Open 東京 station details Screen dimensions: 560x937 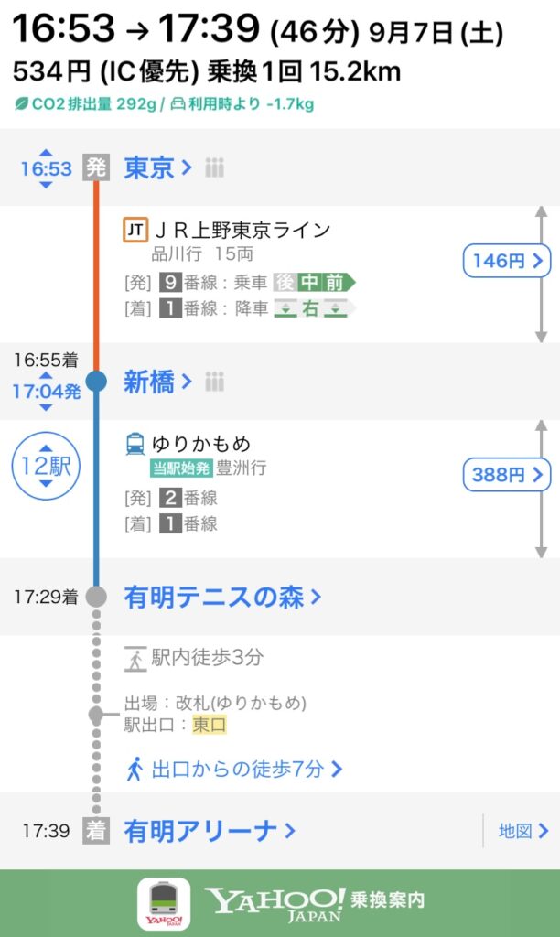(157, 168)
